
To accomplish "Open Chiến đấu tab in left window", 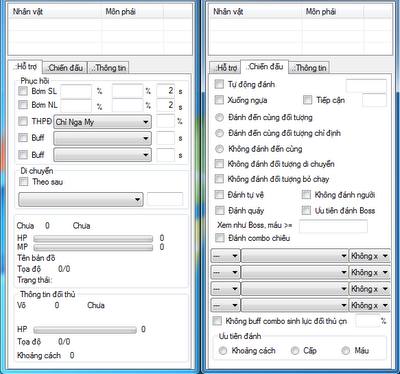I will pos(65,68).
